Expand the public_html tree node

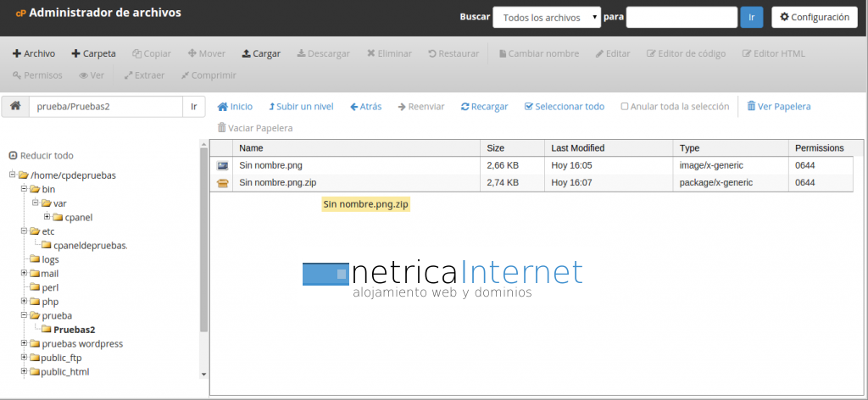coord(24,371)
